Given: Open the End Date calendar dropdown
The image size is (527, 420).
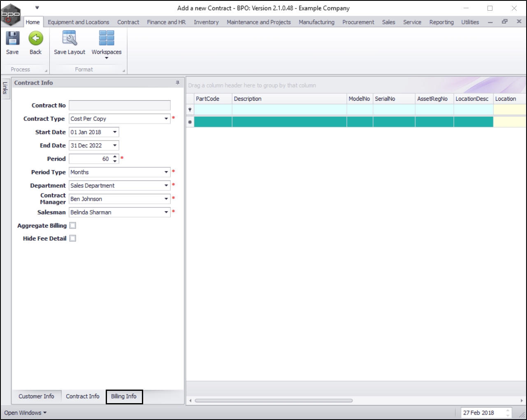Looking at the screenshot, I should point(115,145).
